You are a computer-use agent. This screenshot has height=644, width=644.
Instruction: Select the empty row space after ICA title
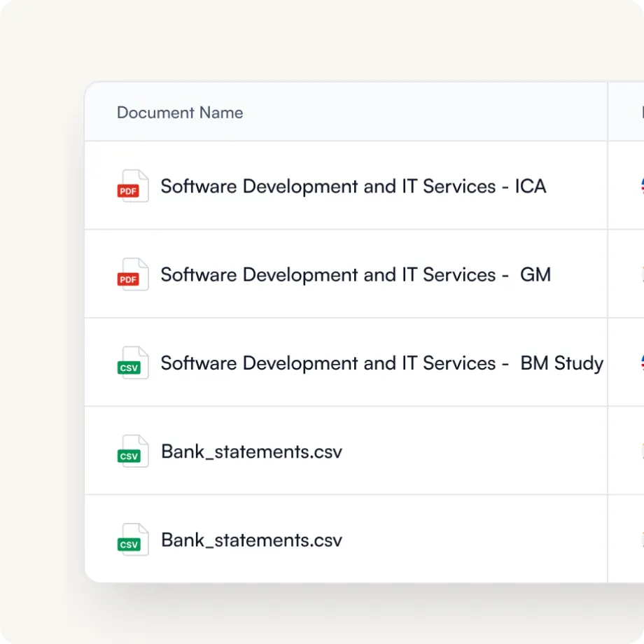coord(577,186)
